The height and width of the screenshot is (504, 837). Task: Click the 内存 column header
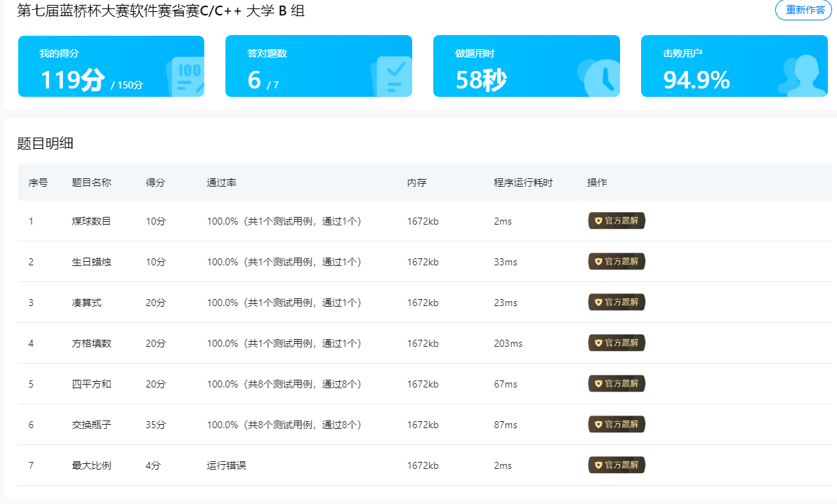[416, 183]
